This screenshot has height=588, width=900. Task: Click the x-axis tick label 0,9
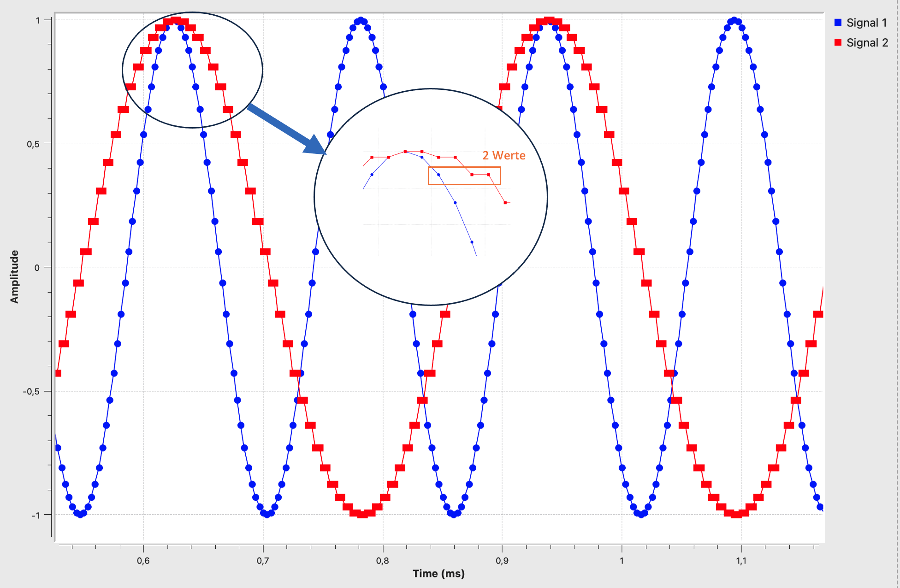[502, 561]
